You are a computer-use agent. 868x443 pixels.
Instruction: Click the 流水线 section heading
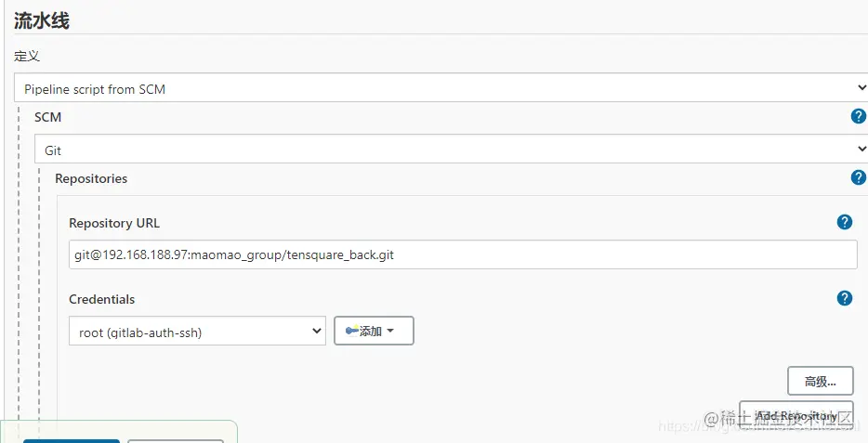42,20
